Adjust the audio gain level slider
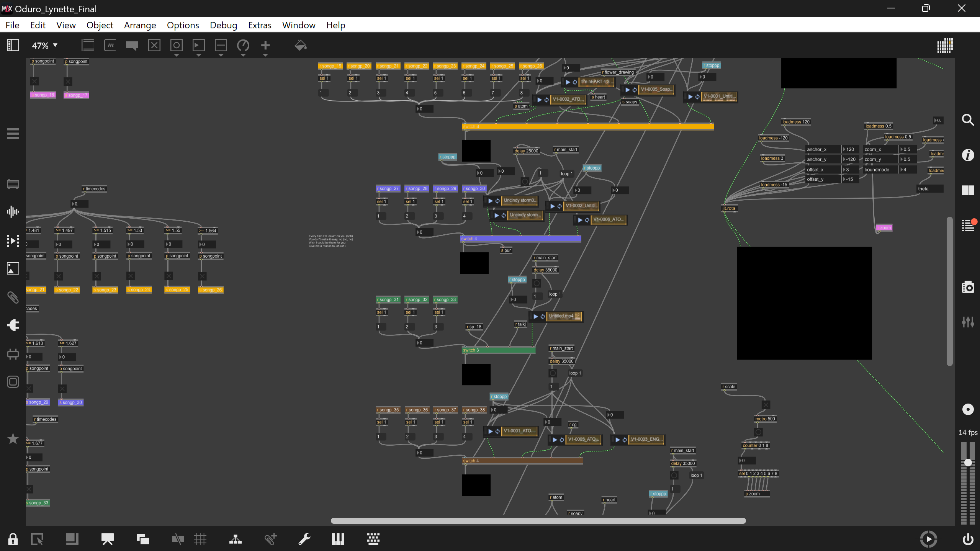Viewport: 980px width, 551px height. click(968, 463)
